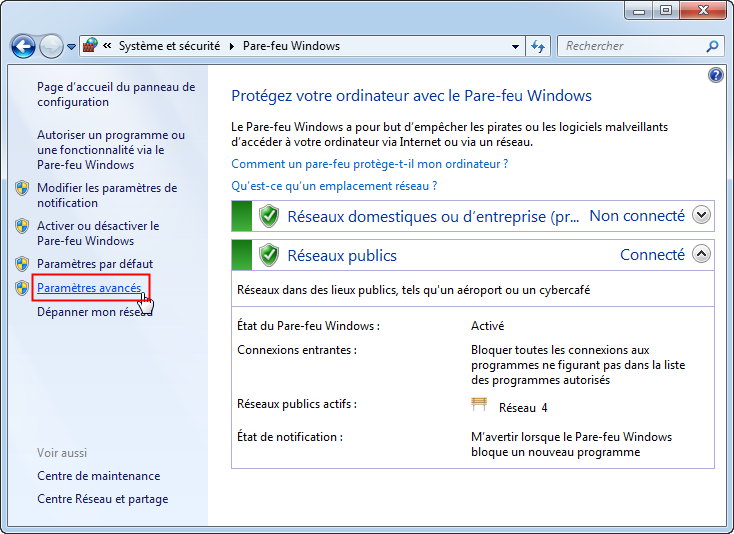
Task: Click the bench icon beside Réseau 4
Action: tap(480, 405)
